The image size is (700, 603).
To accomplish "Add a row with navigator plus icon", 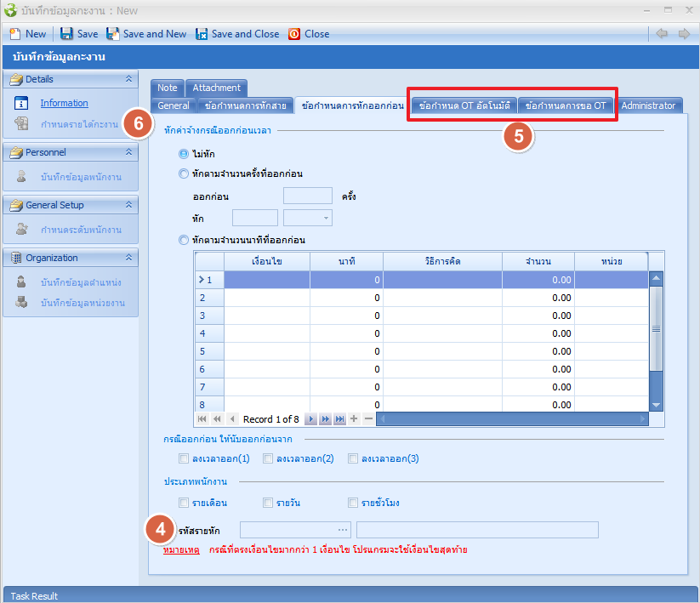I will tap(354, 419).
